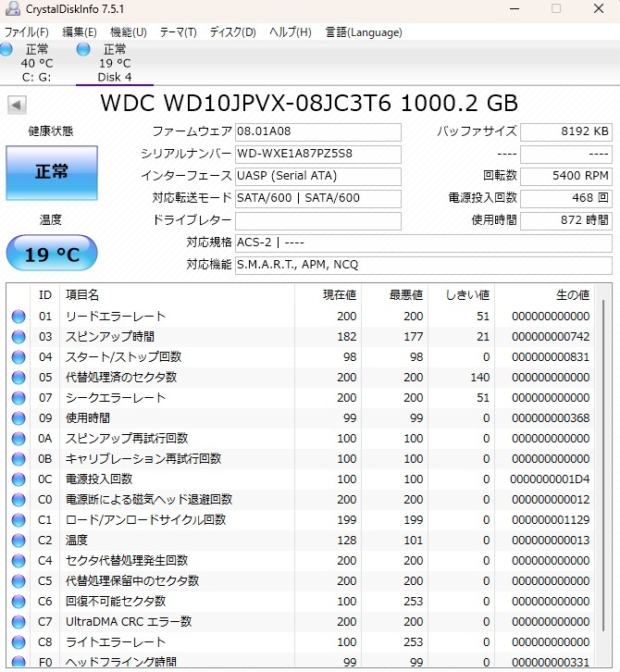Click the CrystalDiskInfo app icon in title bar
The width and height of the screenshot is (620, 672).
[12, 9]
